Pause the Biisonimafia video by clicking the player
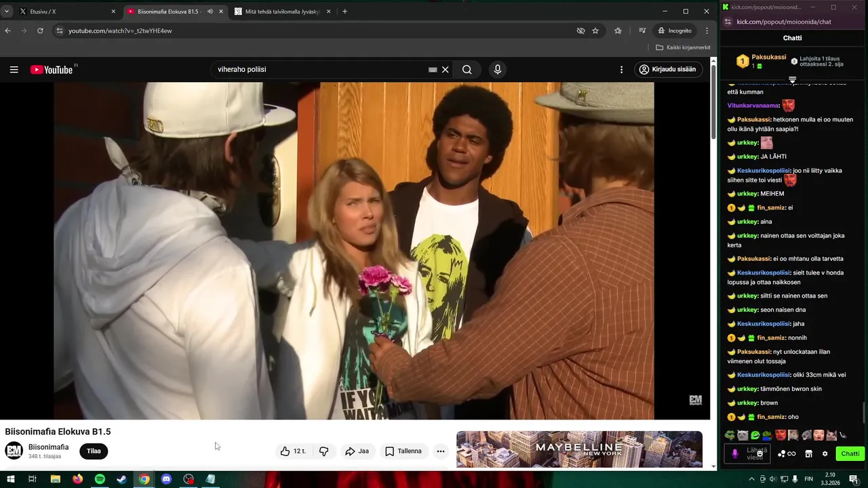 pyautogui.click(x=354, y=251)
